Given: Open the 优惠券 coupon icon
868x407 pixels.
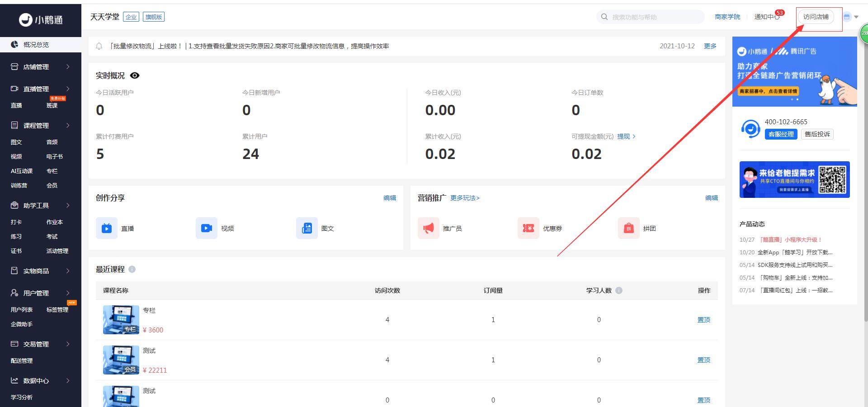Looking at the screenshot, I should [x=528, y=228].
